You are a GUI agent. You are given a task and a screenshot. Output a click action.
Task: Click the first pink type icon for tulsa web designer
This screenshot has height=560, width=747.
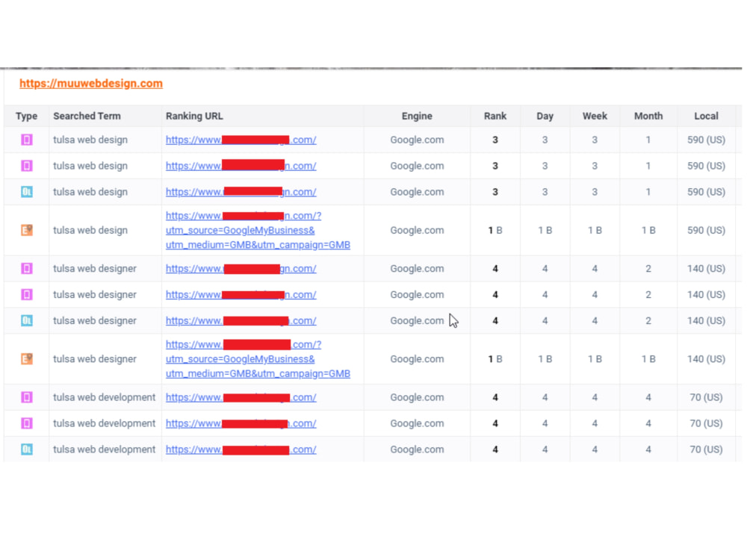tap(27, 269)
